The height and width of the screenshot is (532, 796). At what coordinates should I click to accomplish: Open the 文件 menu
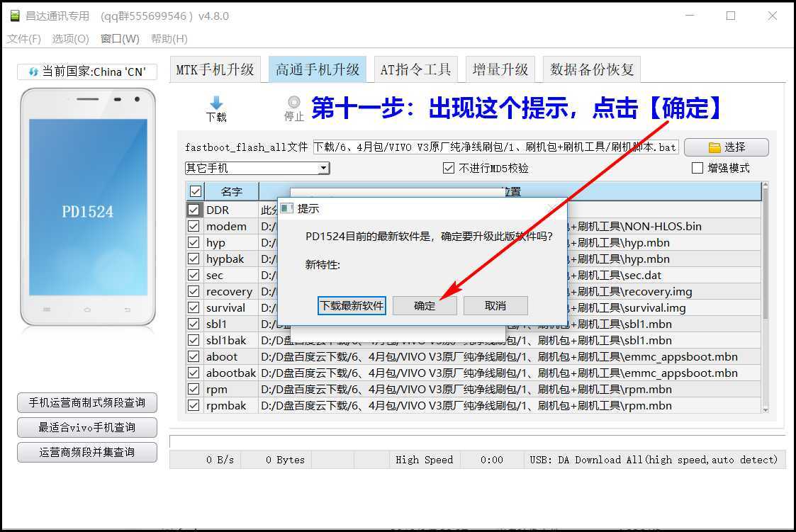click(x=24, y=39)
